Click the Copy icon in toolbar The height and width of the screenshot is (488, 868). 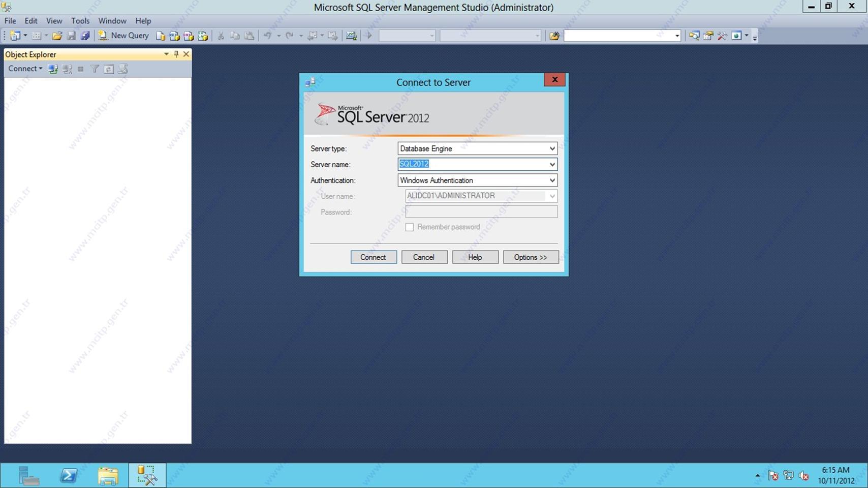pos(235,36)
